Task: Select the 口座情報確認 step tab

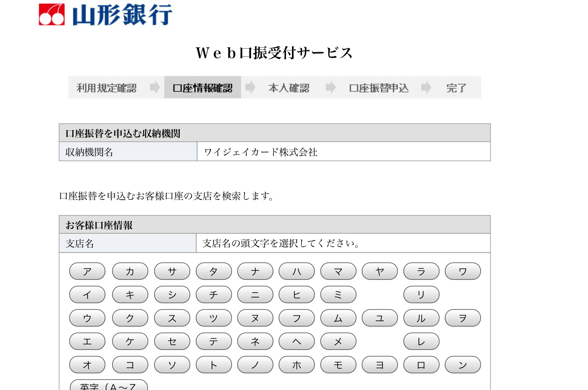Action: [203, 87]
